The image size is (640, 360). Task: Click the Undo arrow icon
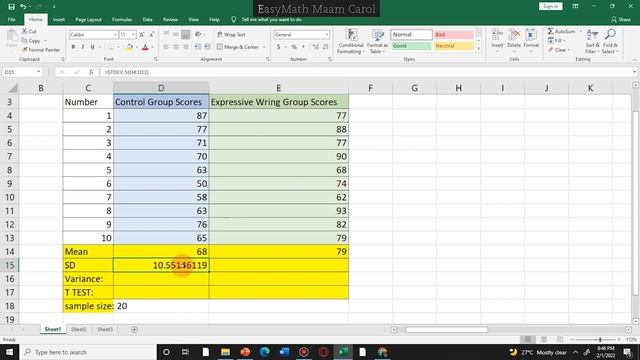23,7
